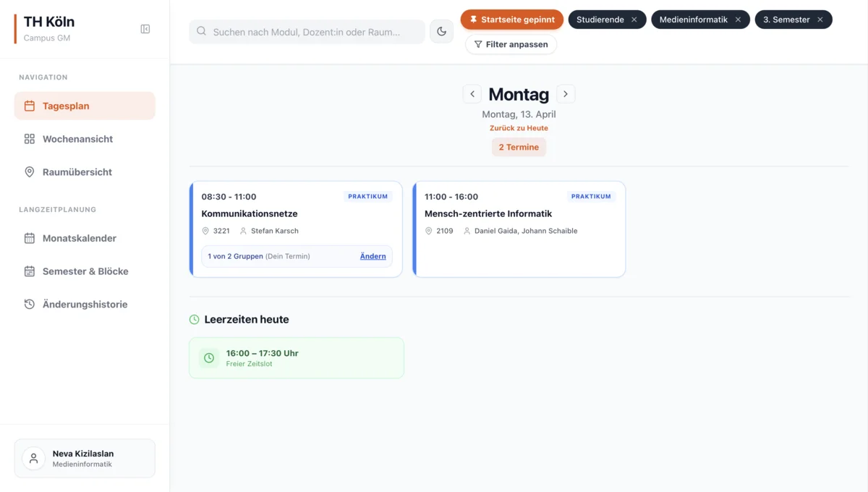Image resolution: width=868 pixels, height=492 pixels.
Task: Remove the Studierende filter chip
Action: tap(634, 20)
